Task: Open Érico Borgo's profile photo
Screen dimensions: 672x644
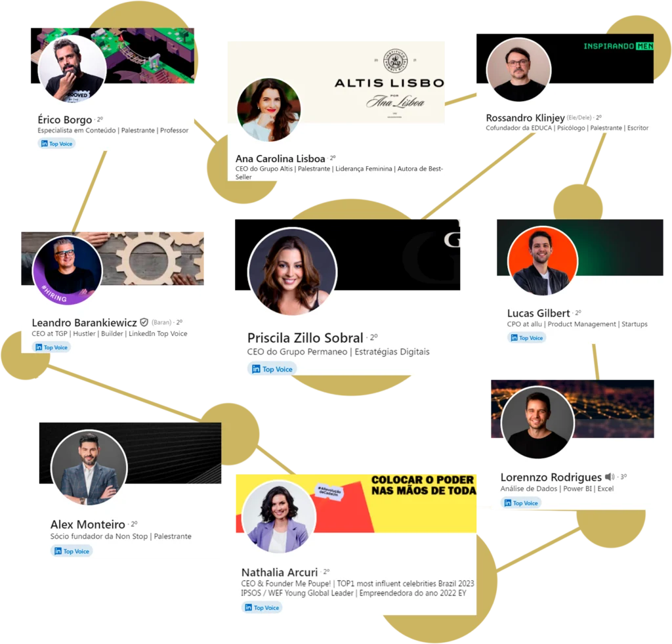Action: pyautogui.click(x=72, y=69)
